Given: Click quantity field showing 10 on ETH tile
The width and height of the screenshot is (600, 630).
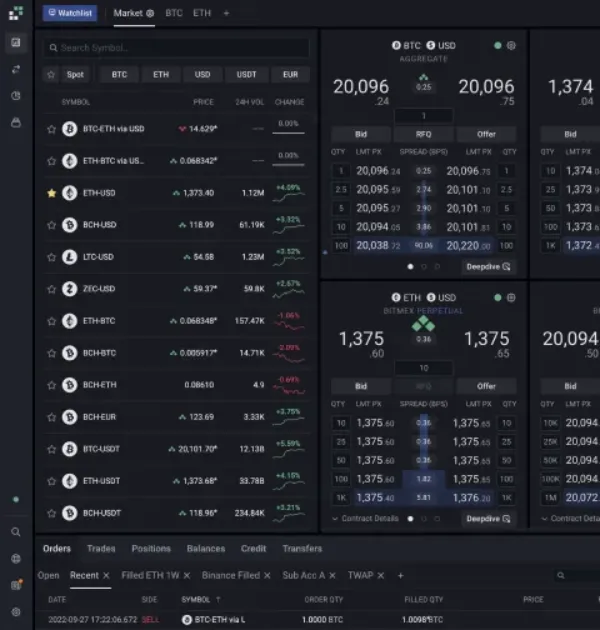Looking at the screenshot, I should 424,368.
